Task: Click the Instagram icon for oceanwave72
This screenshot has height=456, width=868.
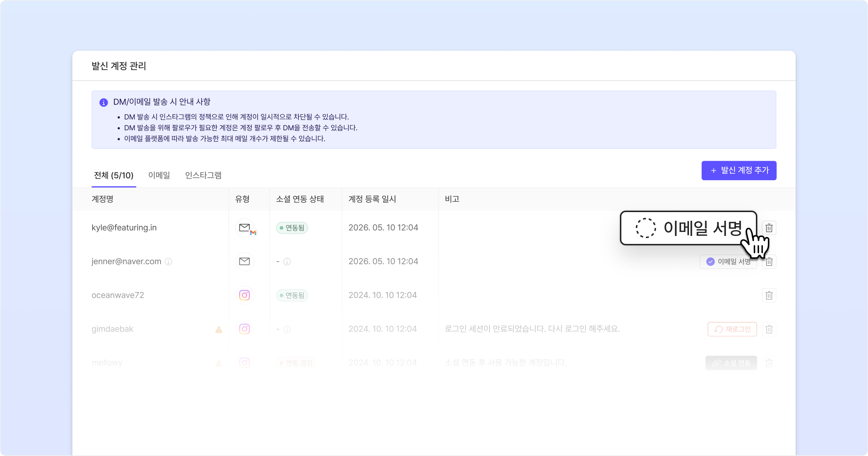Action: 244,295
